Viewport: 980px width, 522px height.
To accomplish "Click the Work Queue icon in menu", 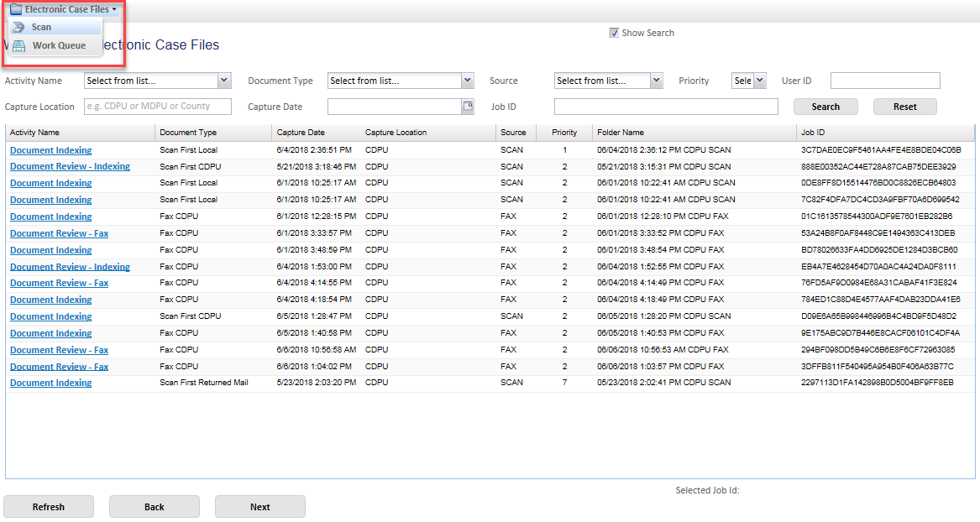I will pos(18,45).
